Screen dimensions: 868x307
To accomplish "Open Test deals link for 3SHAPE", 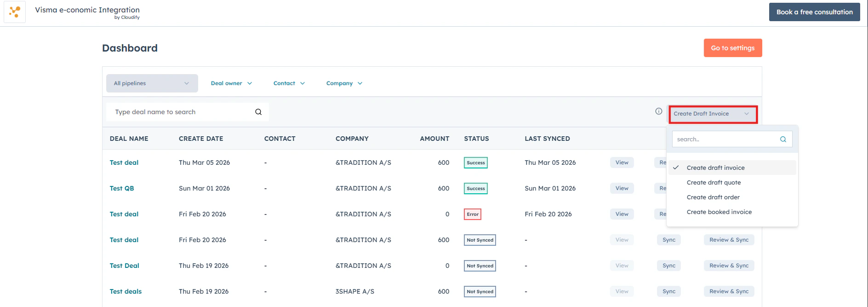I will tap(126, 291).
